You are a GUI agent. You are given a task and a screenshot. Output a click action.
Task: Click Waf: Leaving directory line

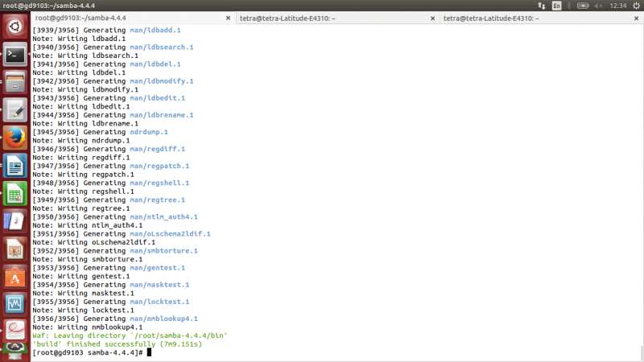click(x=130, y=335)
